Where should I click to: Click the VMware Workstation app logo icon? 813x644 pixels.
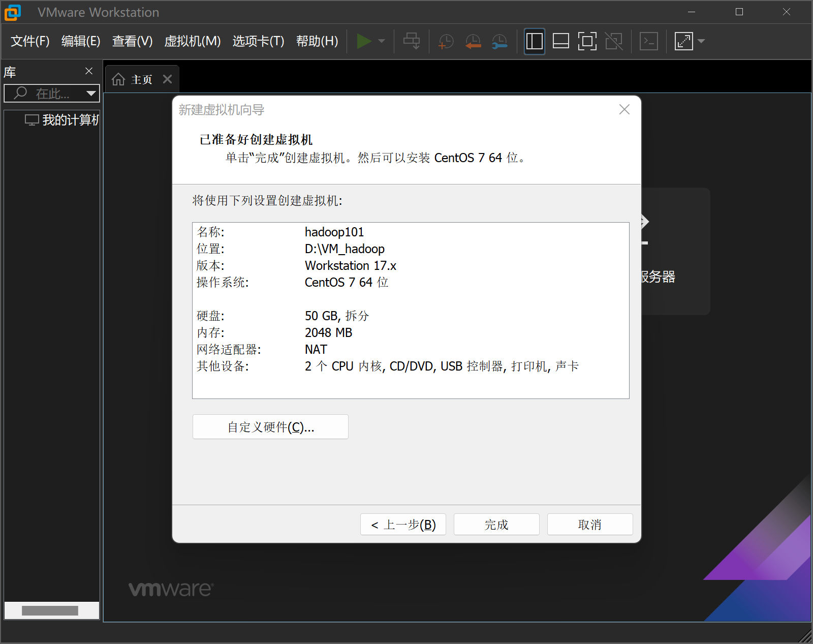13,12
